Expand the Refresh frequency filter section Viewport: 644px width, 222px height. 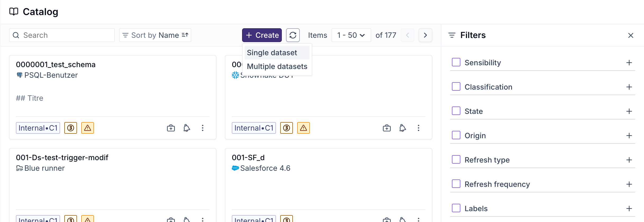[629, 184]
